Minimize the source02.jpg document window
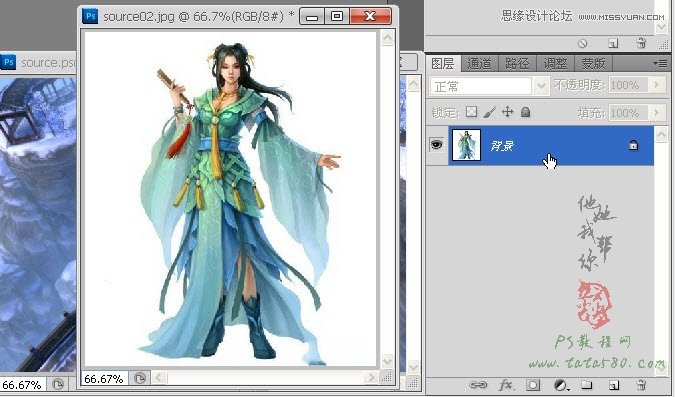This screenshot has width=675, height=397. point(312,16)
